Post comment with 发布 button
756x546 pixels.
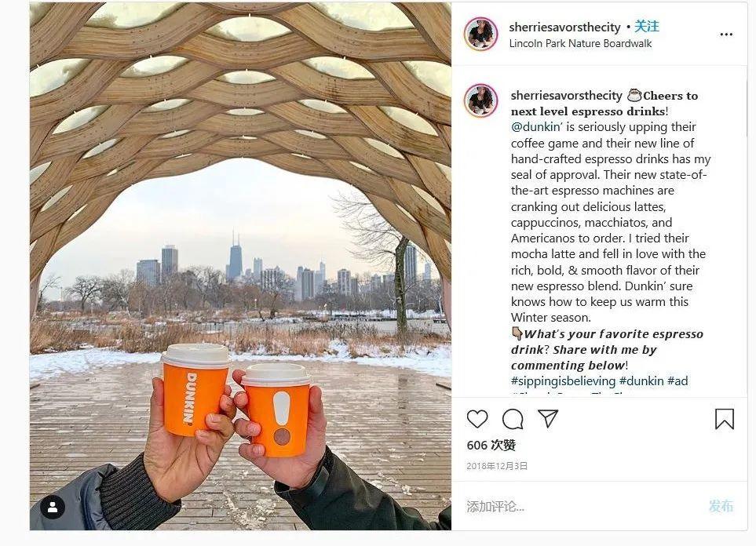pos(721,506)
